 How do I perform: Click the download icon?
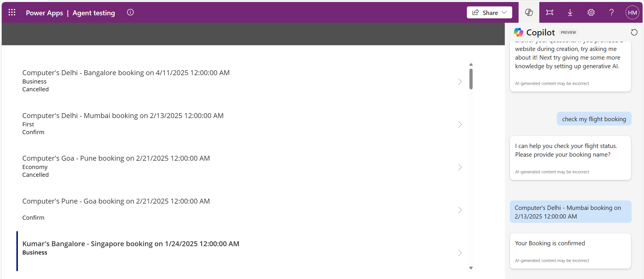point(570,12)
